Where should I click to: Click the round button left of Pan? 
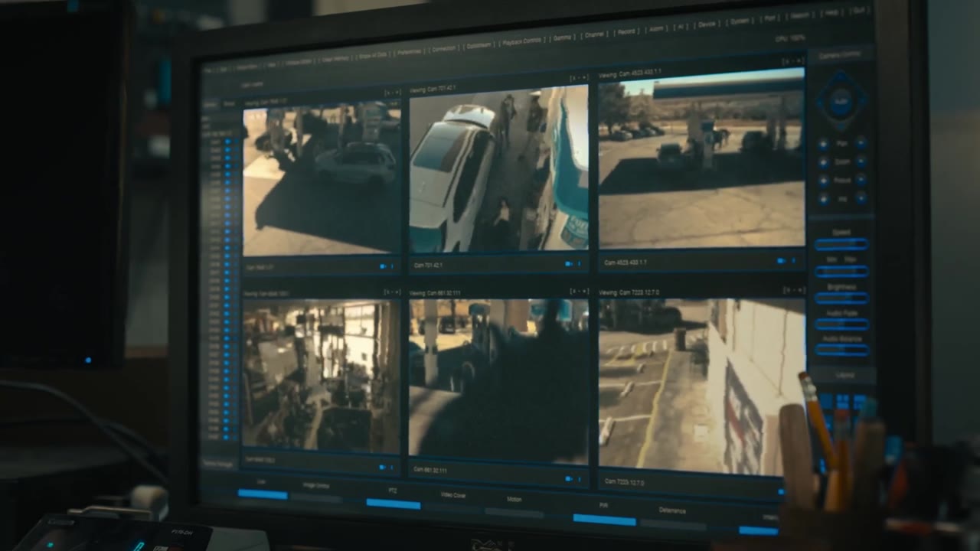tap(823, 143)
